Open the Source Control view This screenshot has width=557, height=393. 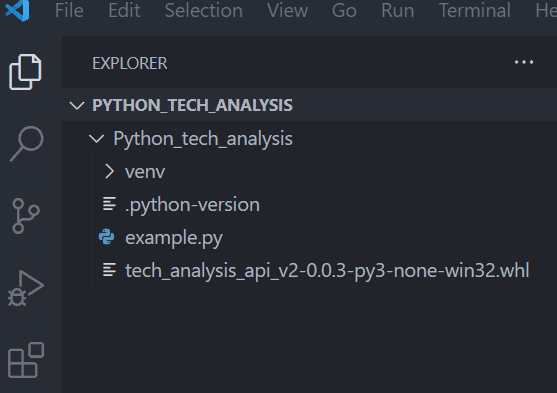[26, 216]
